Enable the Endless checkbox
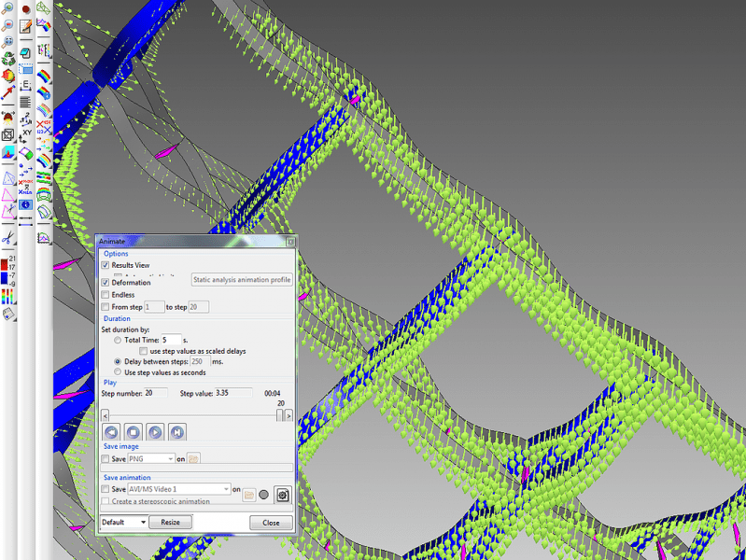The height and width of the screenshot is (560, 746). coord(106,295)
